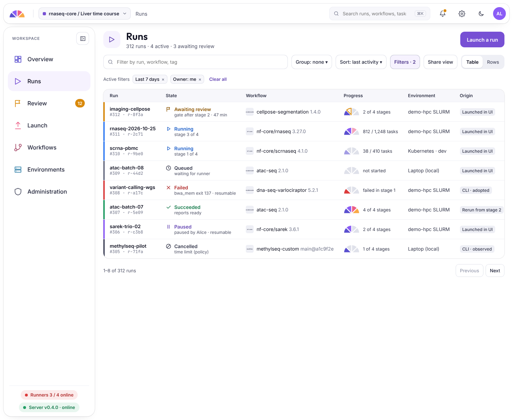Click the Runners 3 / 4 online status
Viewport: 513px width, 420px height.
click(x=49, y=395)
